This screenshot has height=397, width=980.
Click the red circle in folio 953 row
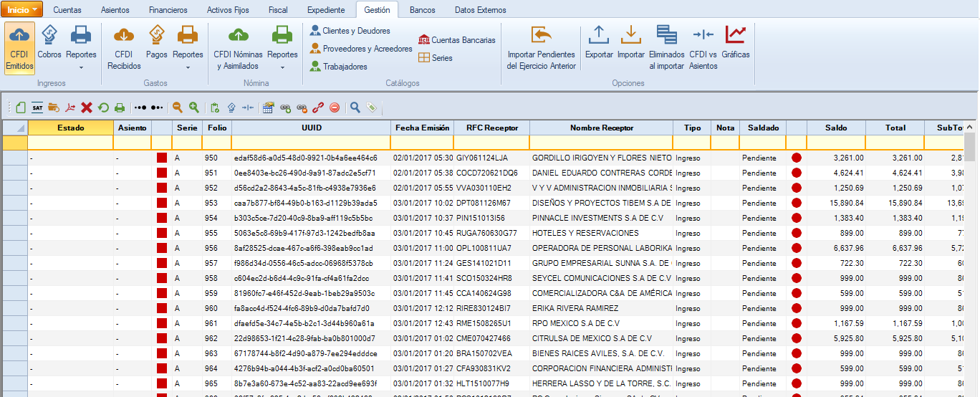(797, 203)
